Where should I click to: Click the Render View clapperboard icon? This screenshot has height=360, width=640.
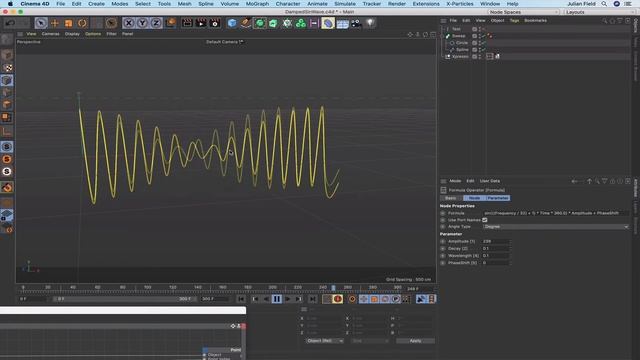pyautogui.click(x=187, y=23)
